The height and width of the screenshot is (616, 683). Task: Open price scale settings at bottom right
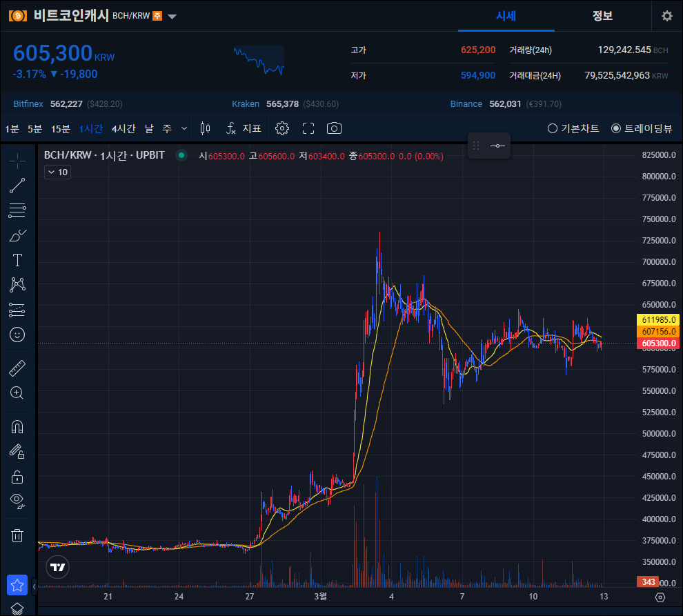pyautogui.click(x=660, y=597)
